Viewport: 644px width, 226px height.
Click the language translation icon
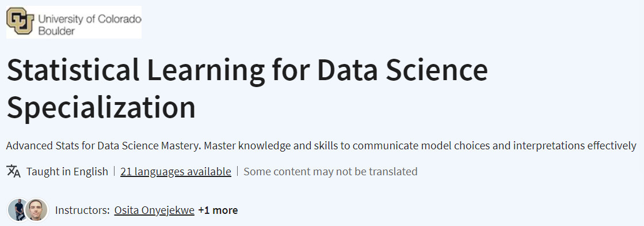coord(14,171)
